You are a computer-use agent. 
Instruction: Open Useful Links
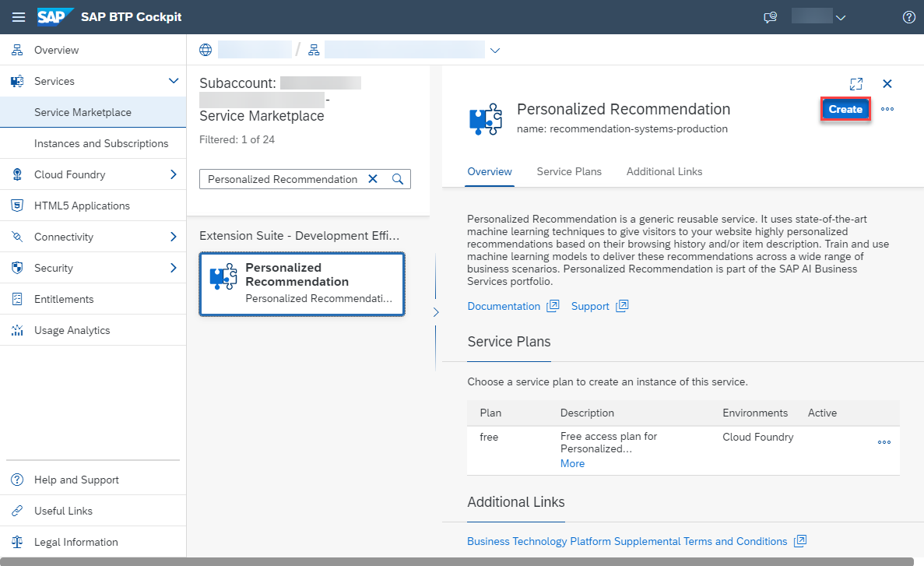[63, 512]
